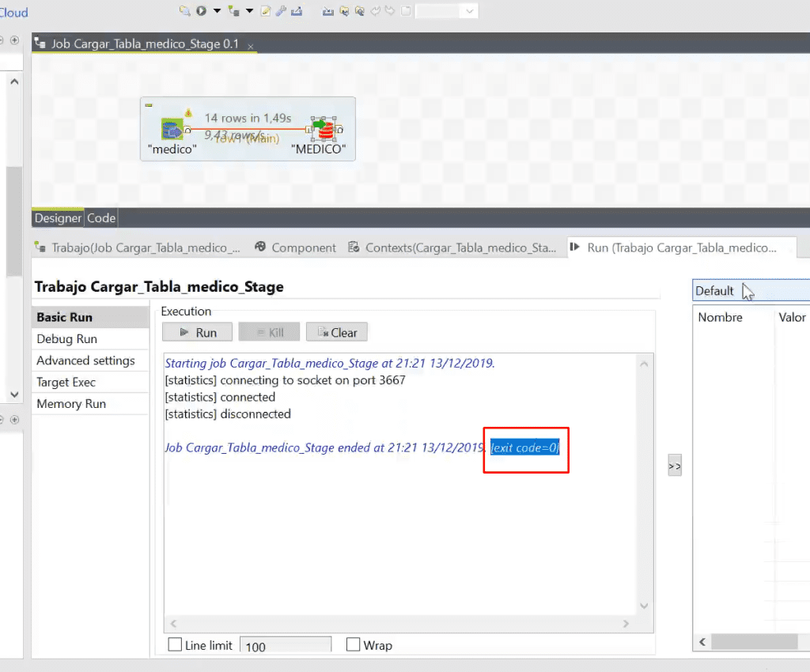The height and width of the screenshot is (672, 810).
Task: Click the left panel scroll-down arrow
Action: tap(14, 395)
